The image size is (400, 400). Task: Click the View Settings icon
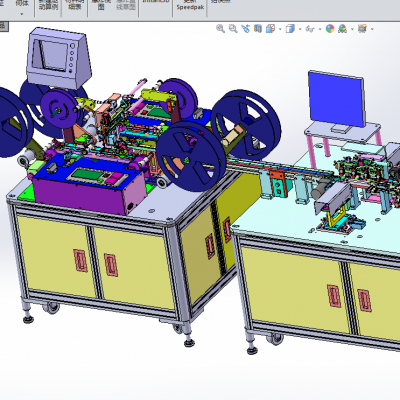tap(362, 29)
